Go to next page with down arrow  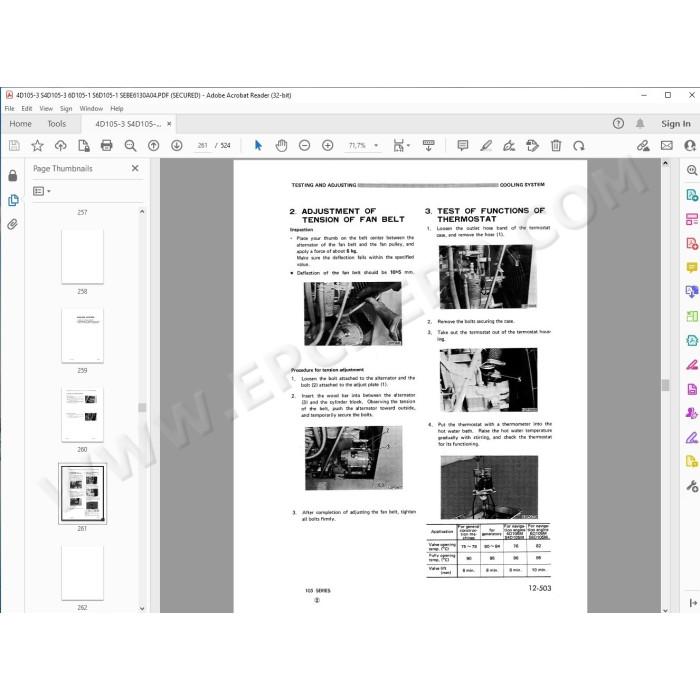[177, 146]
